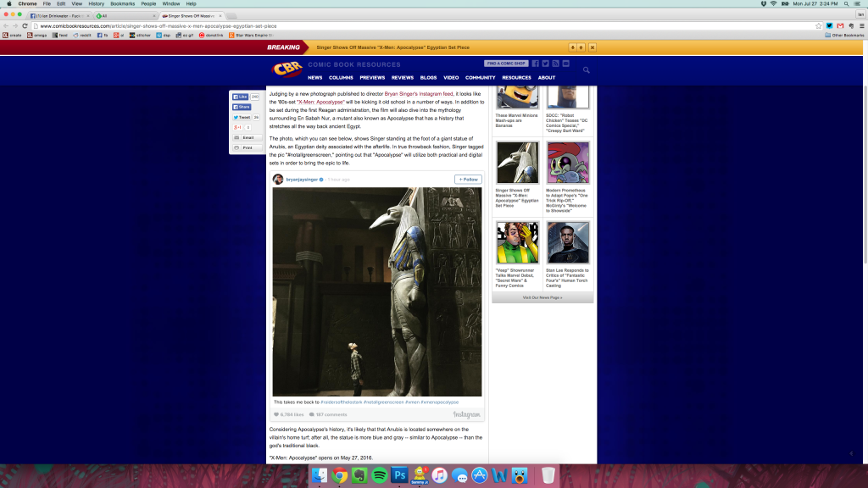Open the Chrome profile button labeled Ian
Viewport: 868px width, 488px height.
tap(861, 14)
